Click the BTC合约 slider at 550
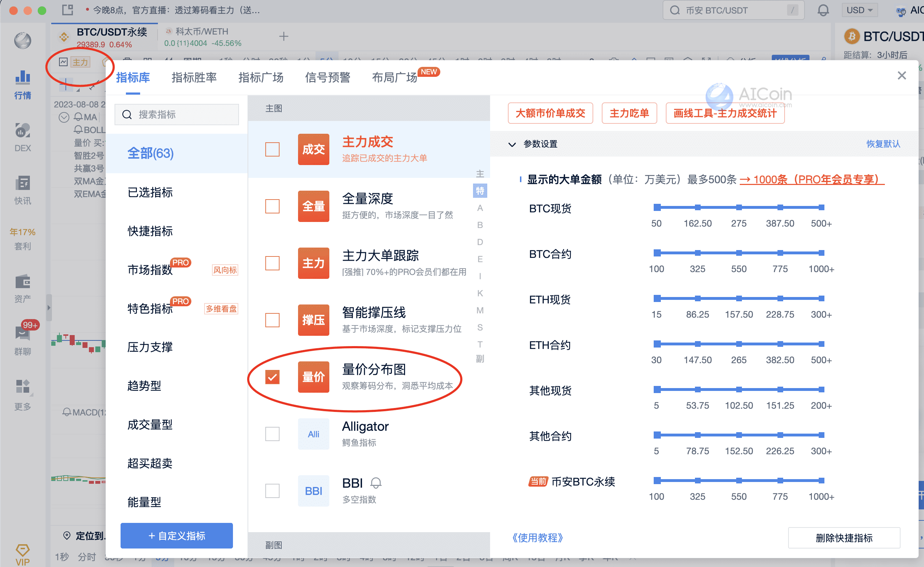Screen dimensions: 924x567 coord(739,253)
